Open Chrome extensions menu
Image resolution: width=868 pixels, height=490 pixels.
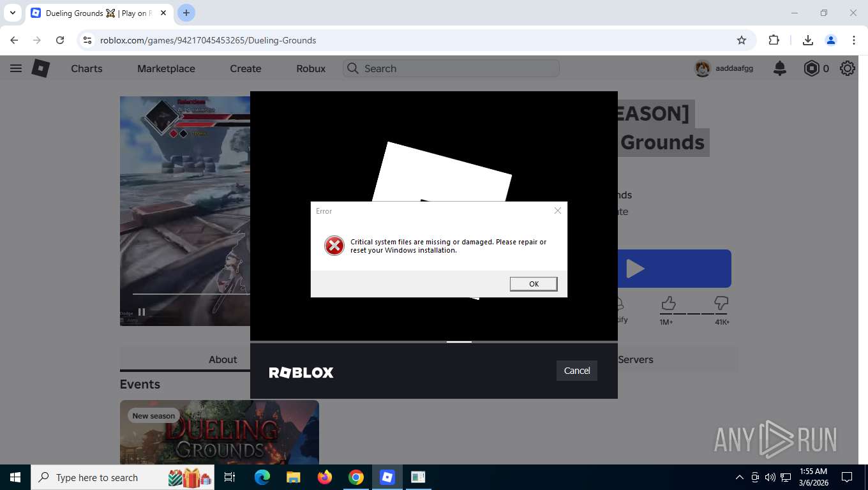coord(774,40)
